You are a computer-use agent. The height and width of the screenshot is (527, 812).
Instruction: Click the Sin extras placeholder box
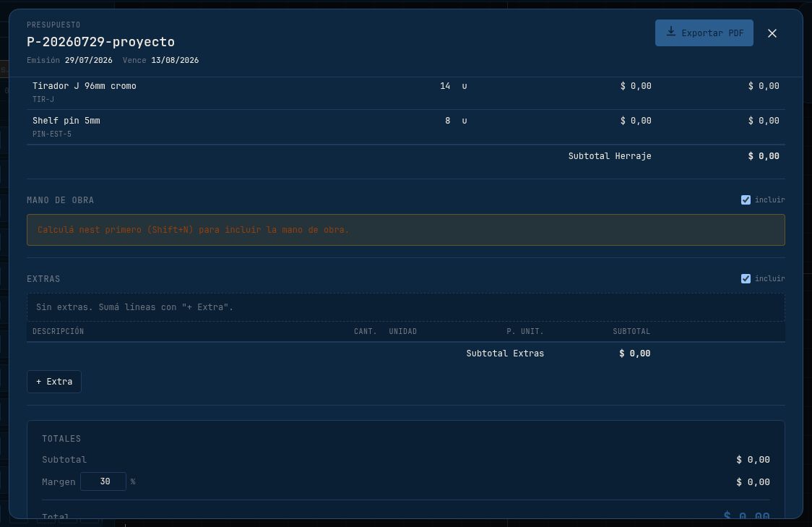point(406,307)
